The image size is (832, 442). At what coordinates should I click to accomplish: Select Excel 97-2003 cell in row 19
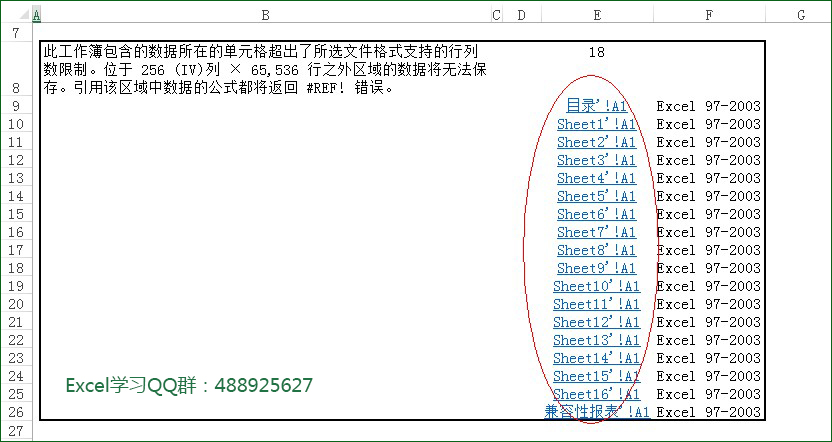pos(709,287)
